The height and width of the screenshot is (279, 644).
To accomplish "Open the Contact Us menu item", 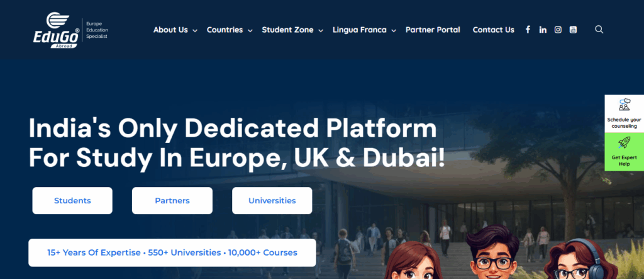I will click(x=493, y=30).
